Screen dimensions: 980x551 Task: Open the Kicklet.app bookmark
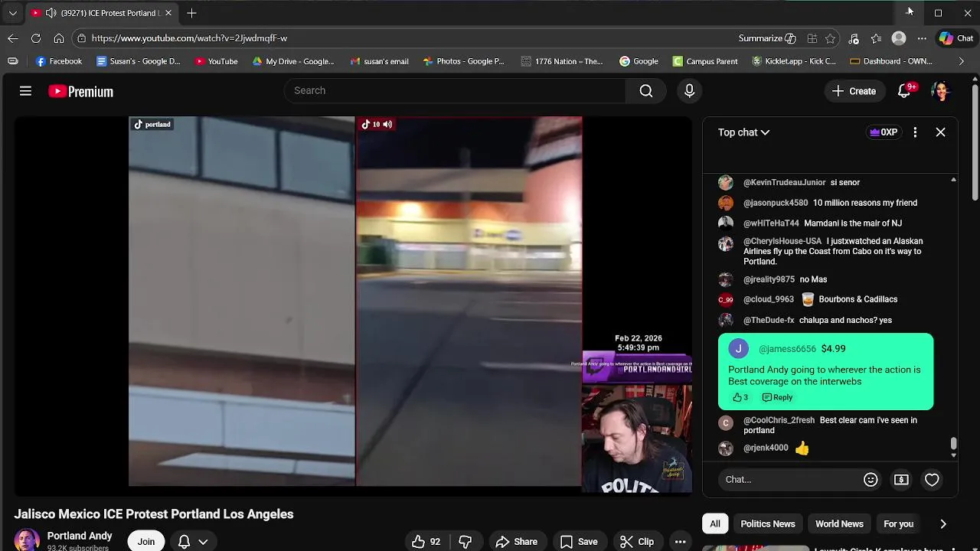794,61
